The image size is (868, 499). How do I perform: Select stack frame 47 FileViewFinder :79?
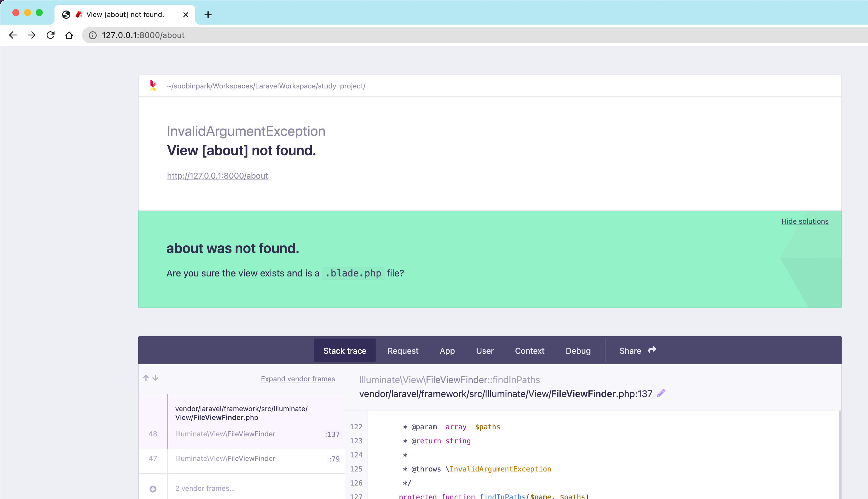pos(242,459)
